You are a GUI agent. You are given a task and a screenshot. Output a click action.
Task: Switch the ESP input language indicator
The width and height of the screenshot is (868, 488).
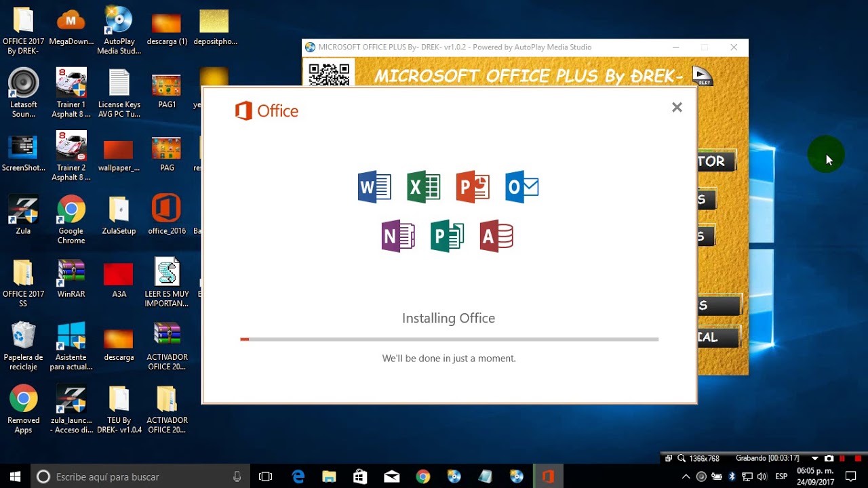781,476
